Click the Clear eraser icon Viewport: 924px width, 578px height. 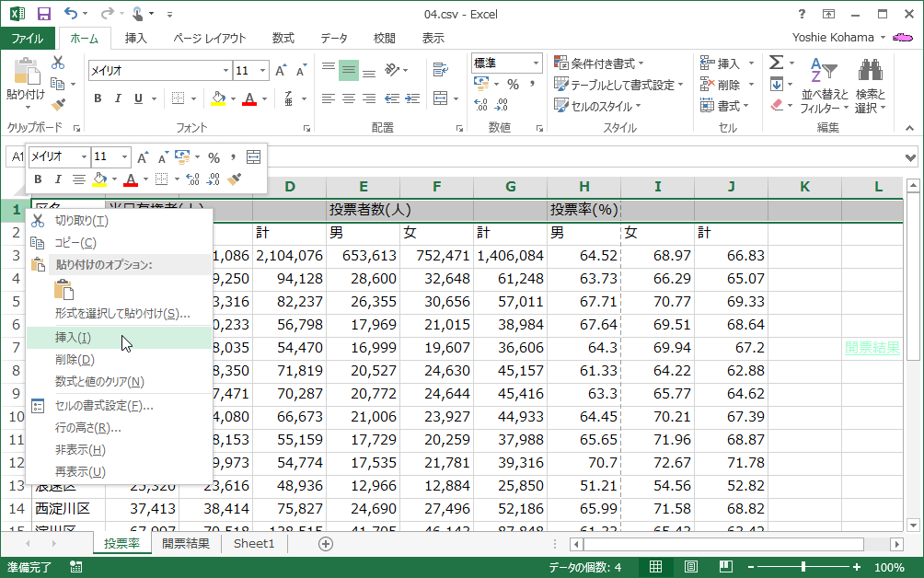coord(777,106)
